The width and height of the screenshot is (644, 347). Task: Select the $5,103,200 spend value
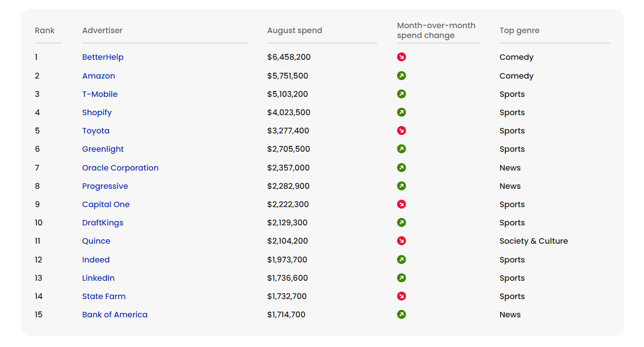click(287, 94)
